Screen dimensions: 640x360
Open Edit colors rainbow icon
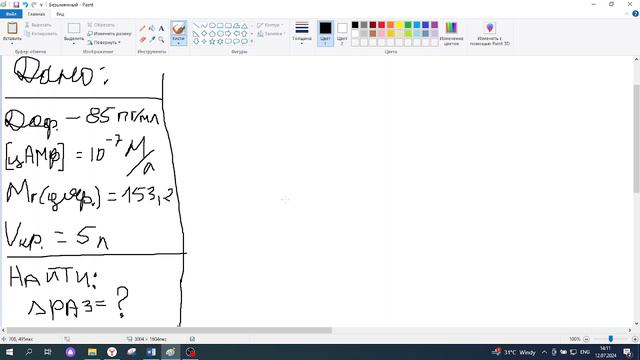pyautogui.click(x=451, y=28)
